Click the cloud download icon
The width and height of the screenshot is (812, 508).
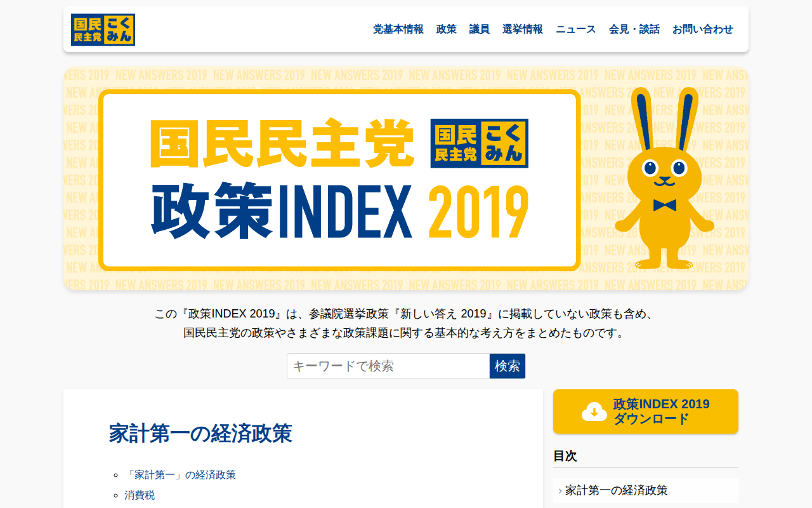[594, 411]
